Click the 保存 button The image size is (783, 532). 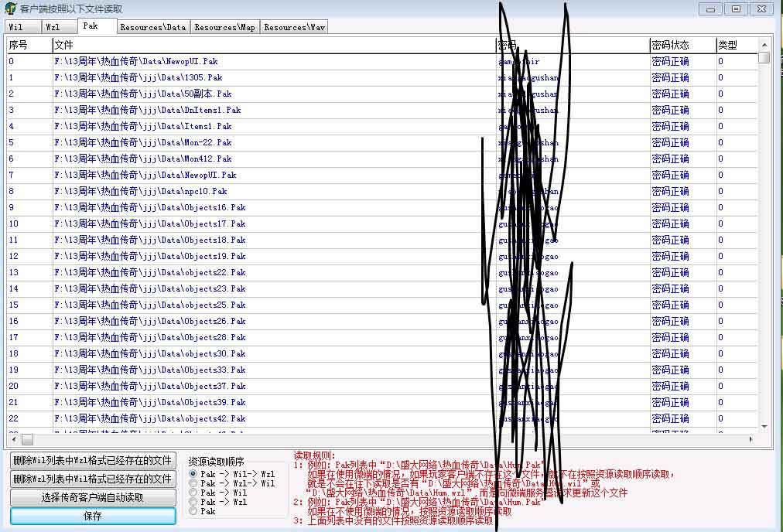tap(93, 516)
